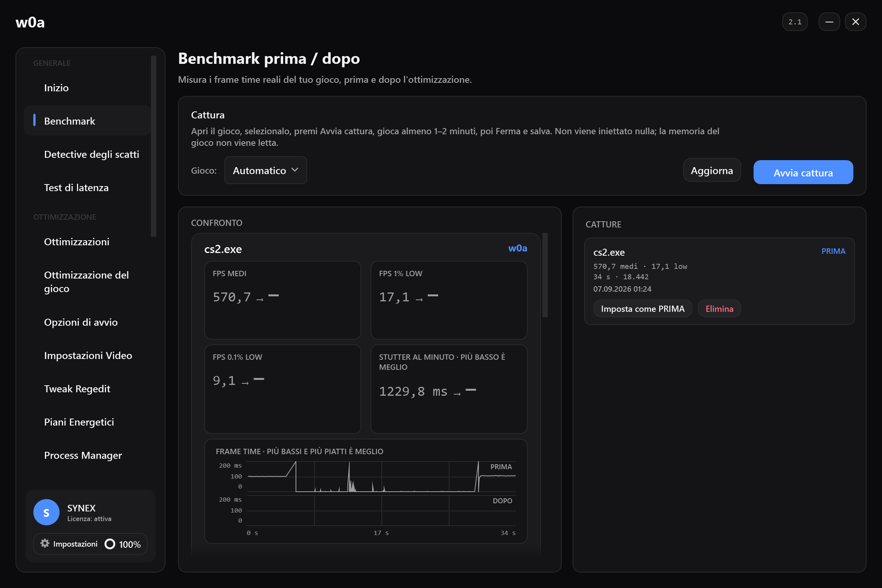Click the blue w0a label in Confronto
882x588 pixels.
518,248
